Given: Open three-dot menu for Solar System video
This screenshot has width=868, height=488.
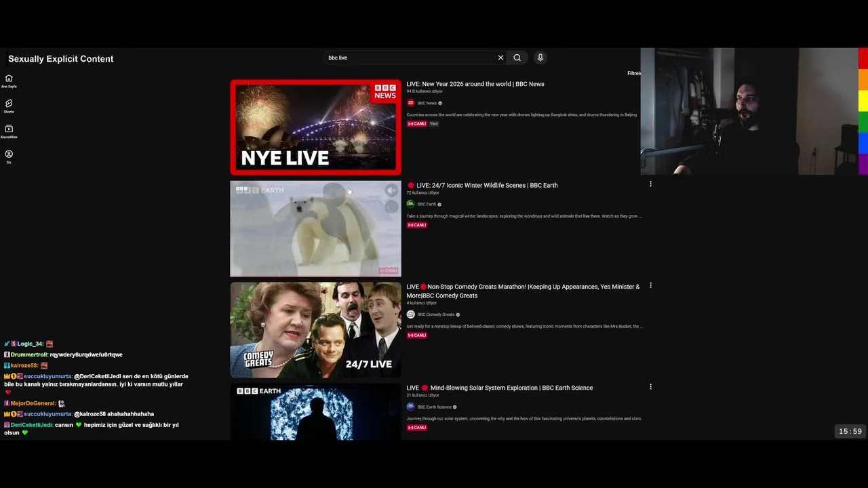Looking at the screenshot, I should coord(650,386).
